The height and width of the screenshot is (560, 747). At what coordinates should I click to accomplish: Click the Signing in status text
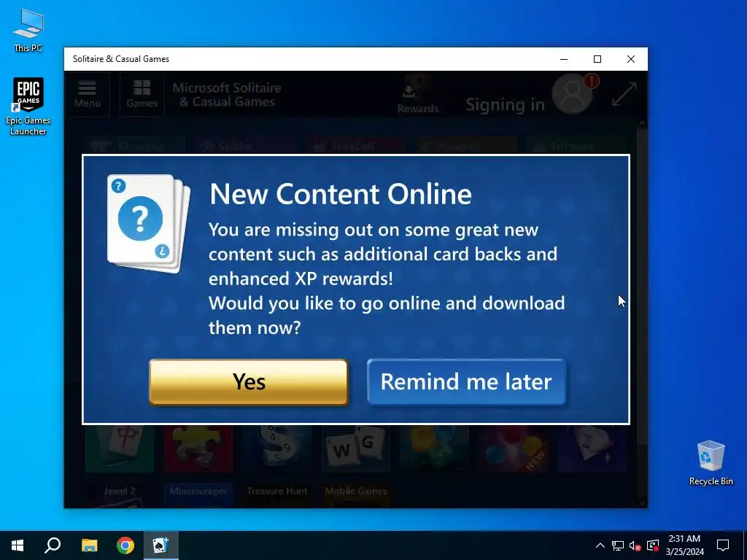(505, 104)
